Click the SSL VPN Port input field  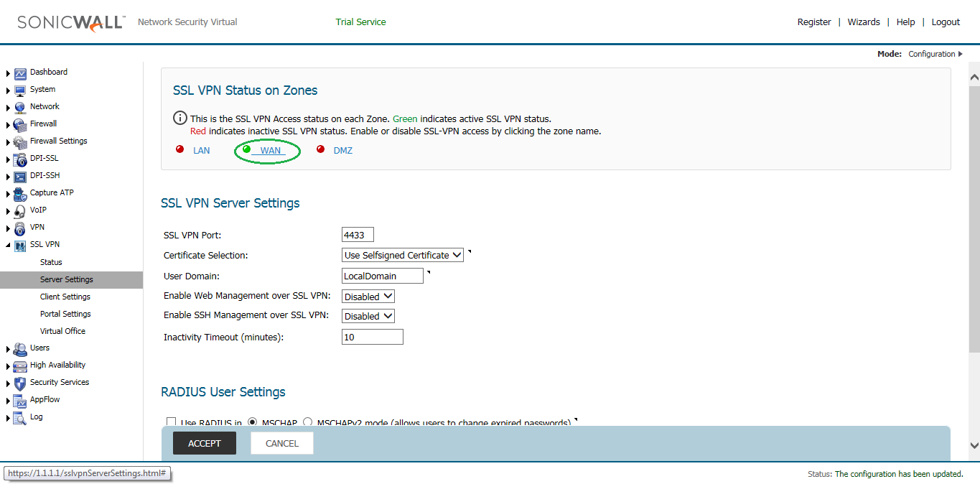coord(358,234)
